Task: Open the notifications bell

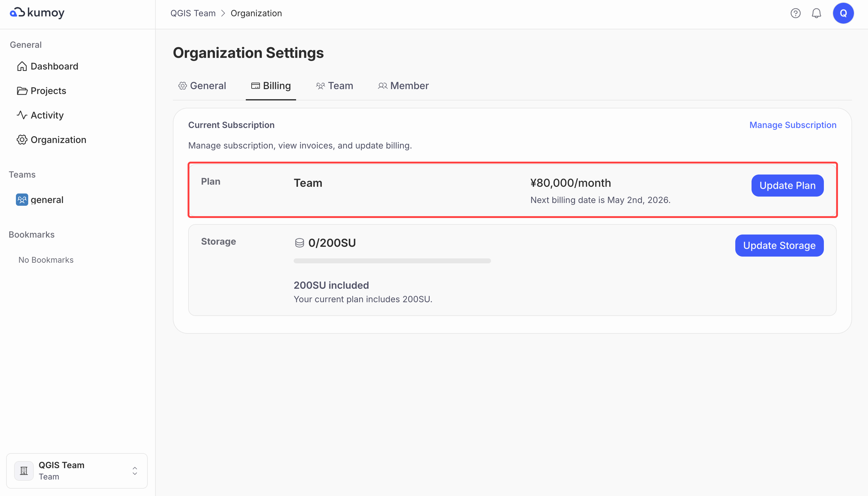Action: 816,13
